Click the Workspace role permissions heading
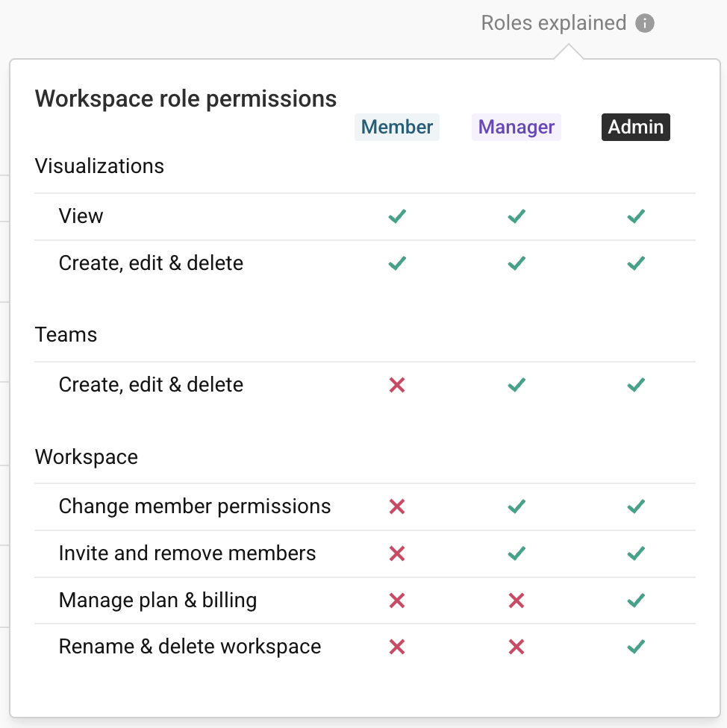Screen dimensions: 727x728 tap(186, 99)
